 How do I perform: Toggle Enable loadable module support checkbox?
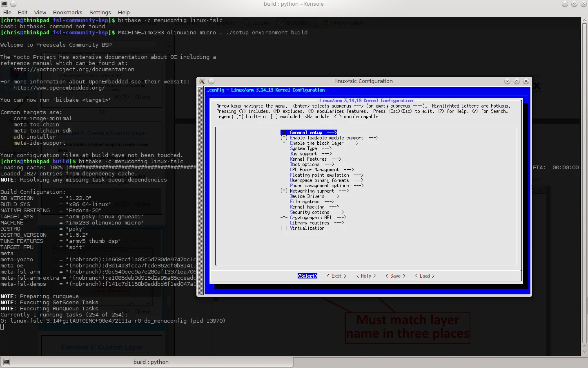[284, 138]
